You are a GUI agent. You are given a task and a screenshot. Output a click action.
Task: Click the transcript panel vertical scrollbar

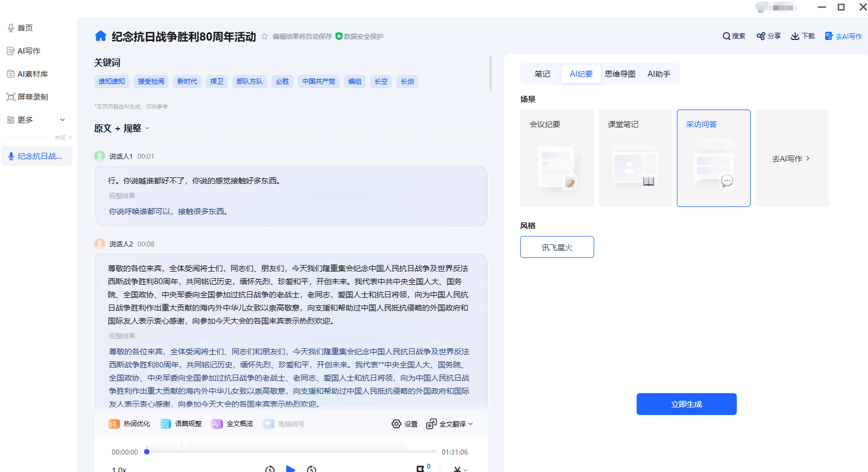[490, 73]
